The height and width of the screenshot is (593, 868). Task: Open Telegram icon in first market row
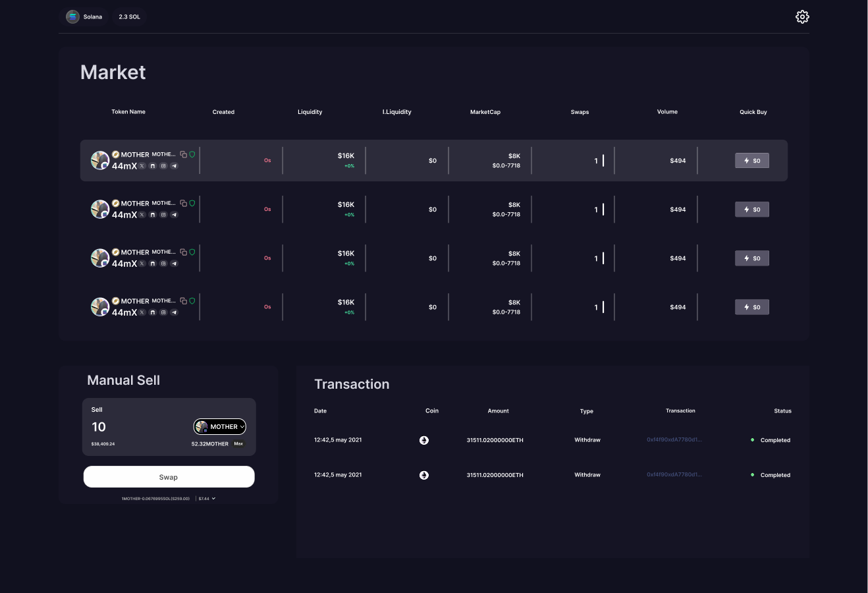(174, 166)
